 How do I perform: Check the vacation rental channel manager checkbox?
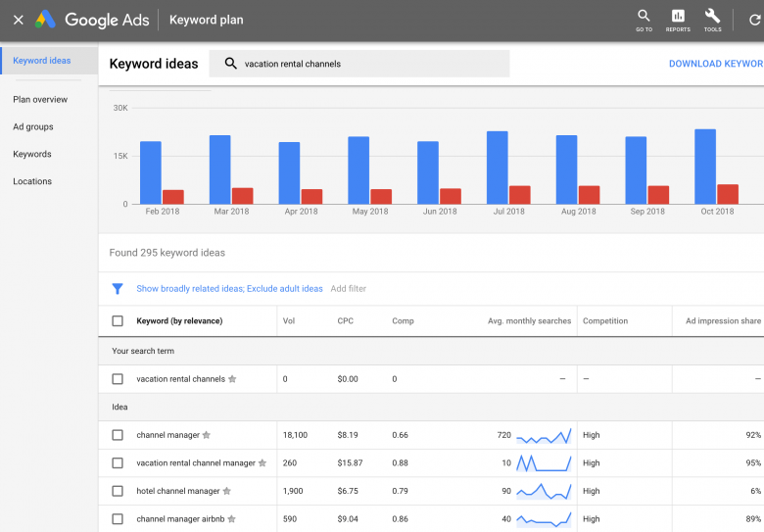(118, 462)
